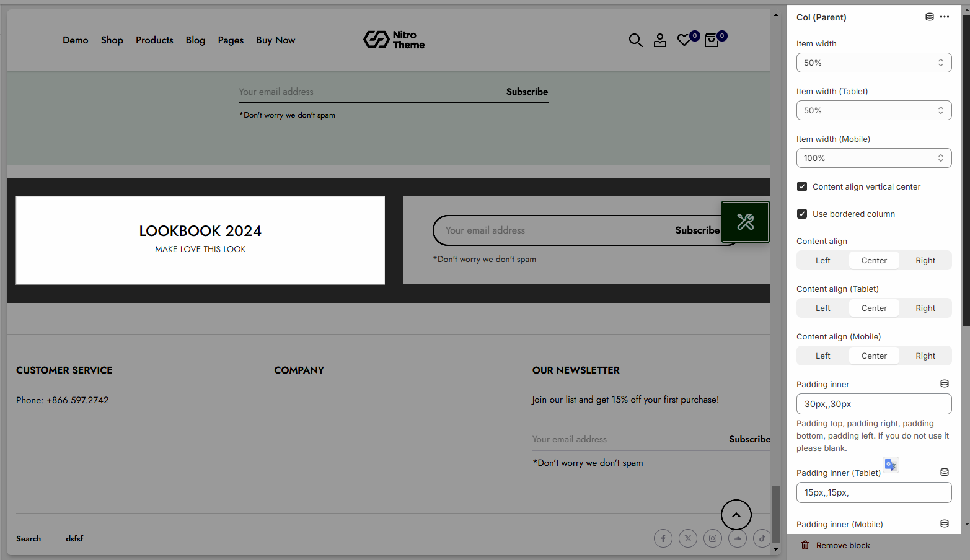Screen dimensions: 970x560
Task: Click dynamic source icon for Padding inner
Action: pyautogui.click(x=945, y=384)
